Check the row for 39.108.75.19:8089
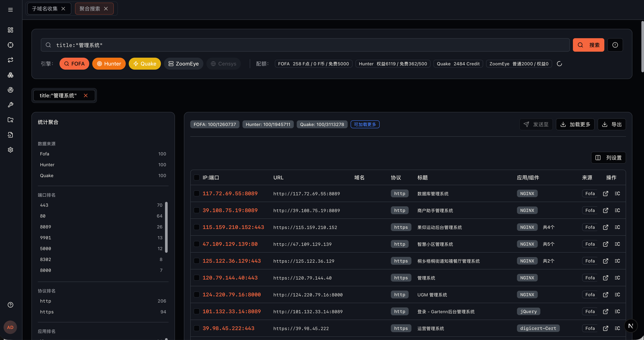Viewport: 644px width, 340px height. click(196, 210)
